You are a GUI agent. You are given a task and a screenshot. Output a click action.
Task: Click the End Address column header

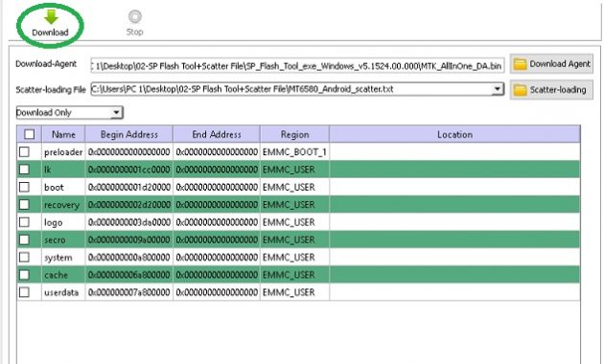(x=217, y=134)
